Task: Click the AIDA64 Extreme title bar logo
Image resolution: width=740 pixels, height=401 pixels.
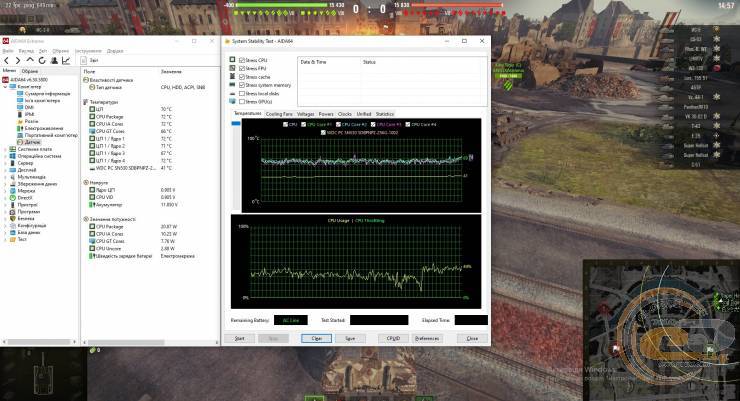Action: [6, 41]
